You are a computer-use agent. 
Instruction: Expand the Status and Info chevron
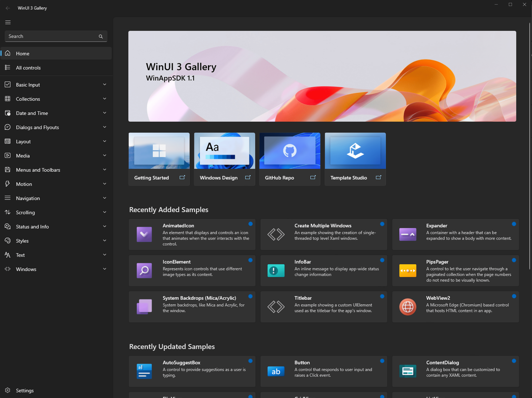click(104, 226)
